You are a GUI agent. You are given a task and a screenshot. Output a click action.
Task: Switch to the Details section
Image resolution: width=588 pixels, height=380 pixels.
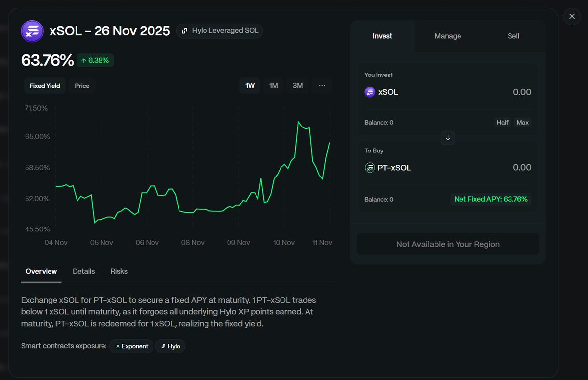pos(83,271)
